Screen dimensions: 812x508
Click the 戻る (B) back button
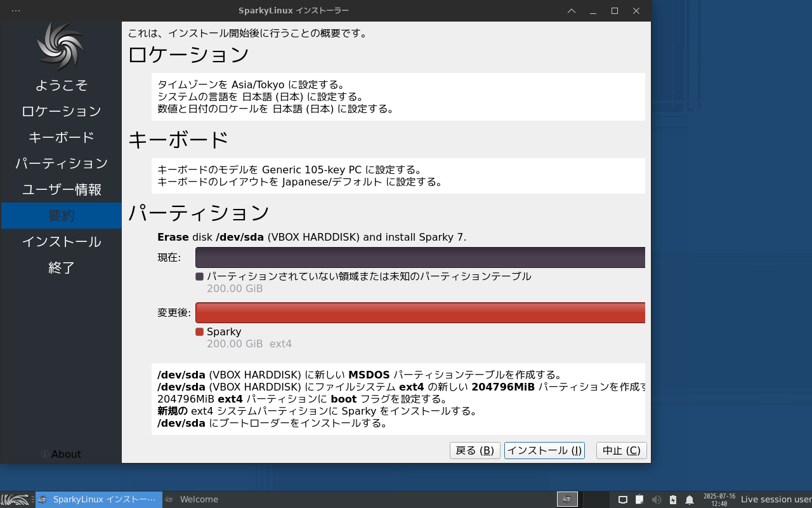(x=475, y=450)
